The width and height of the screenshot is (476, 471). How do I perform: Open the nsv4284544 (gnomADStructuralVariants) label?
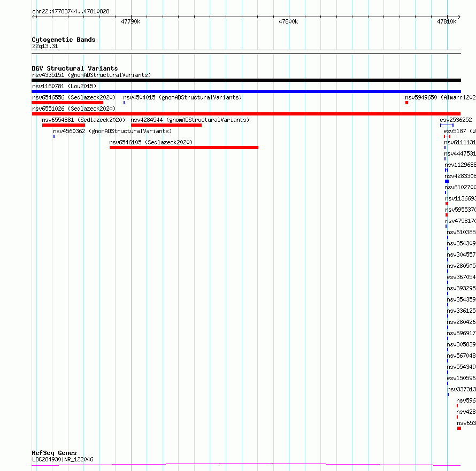tap(190, 120)
